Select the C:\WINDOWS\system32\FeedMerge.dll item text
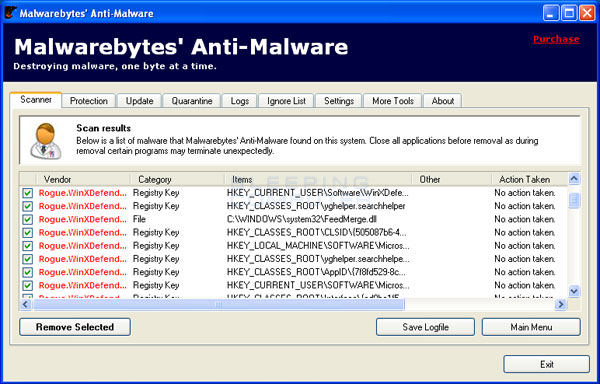This screenshot has width=600, height=384. tap(302, 219)
